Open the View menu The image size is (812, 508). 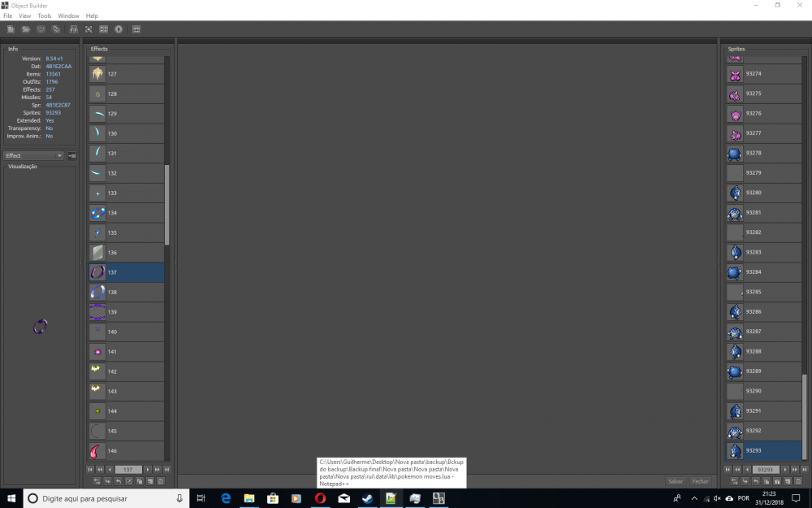point(25,15)
